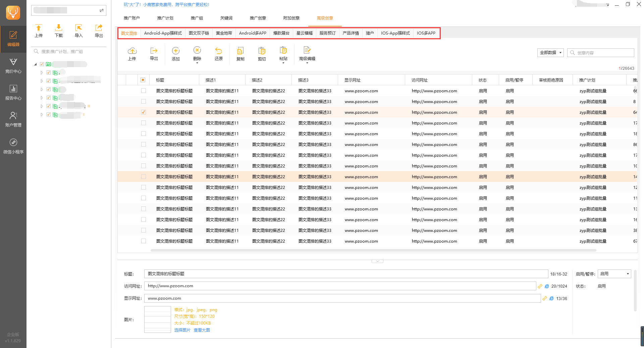Screen dimensions: 644x348
Task: Select the Android-App强样式 sub-tab
Action: click(x=163, y=33)
